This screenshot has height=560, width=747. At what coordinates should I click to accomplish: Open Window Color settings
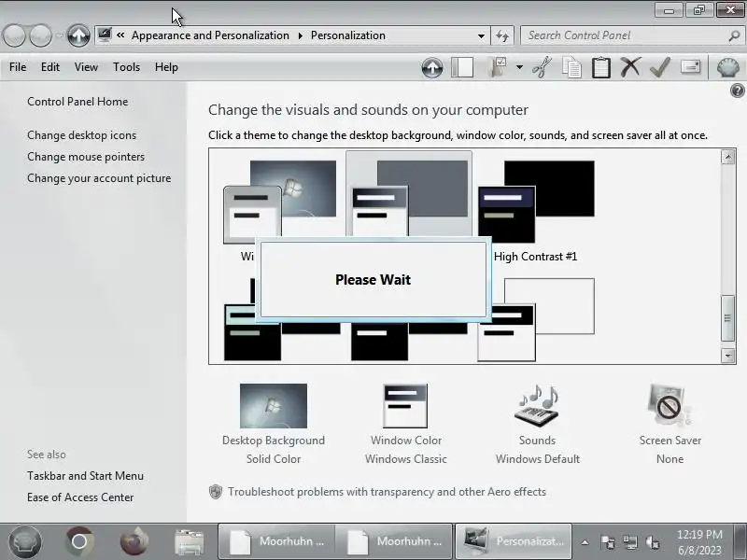[406, 425]
